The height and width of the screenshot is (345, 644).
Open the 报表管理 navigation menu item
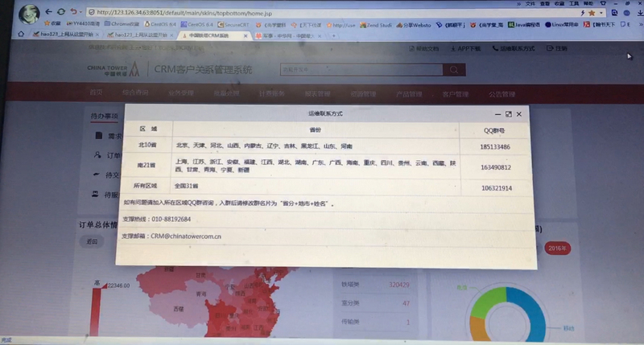[x=317, y=94]
